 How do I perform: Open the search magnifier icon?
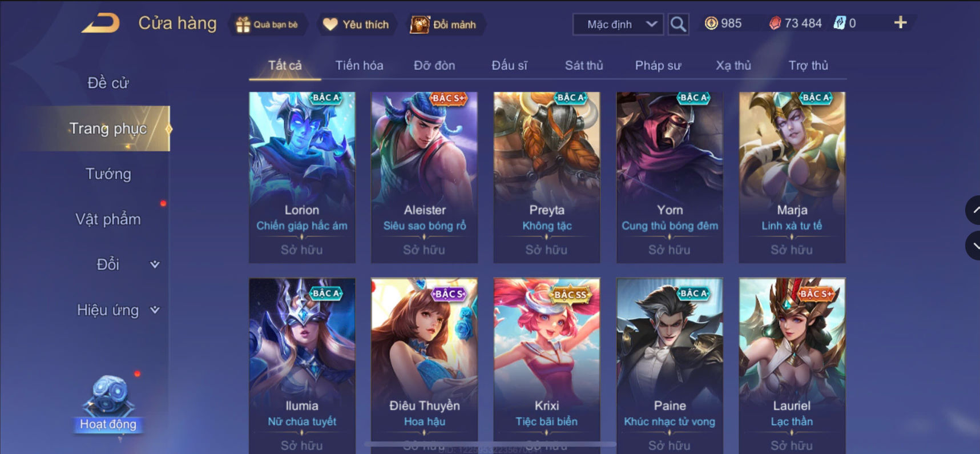click(x=677, y=24)
